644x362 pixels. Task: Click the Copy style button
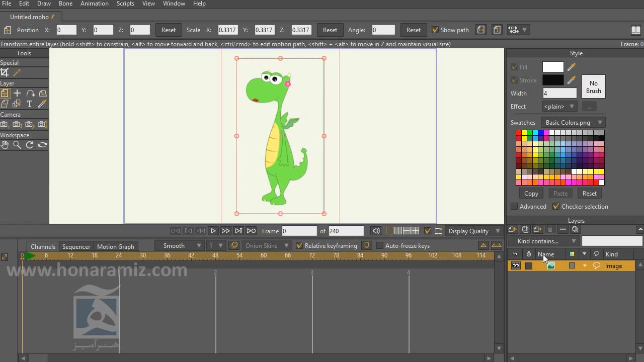pos(531,193)
